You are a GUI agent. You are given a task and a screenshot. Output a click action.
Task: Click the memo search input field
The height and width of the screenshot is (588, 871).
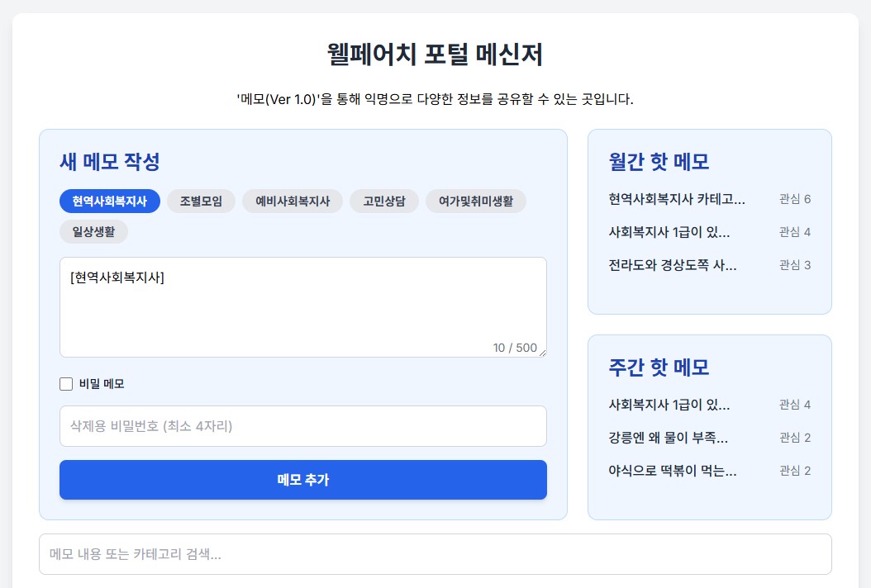(x=435, y=554)
